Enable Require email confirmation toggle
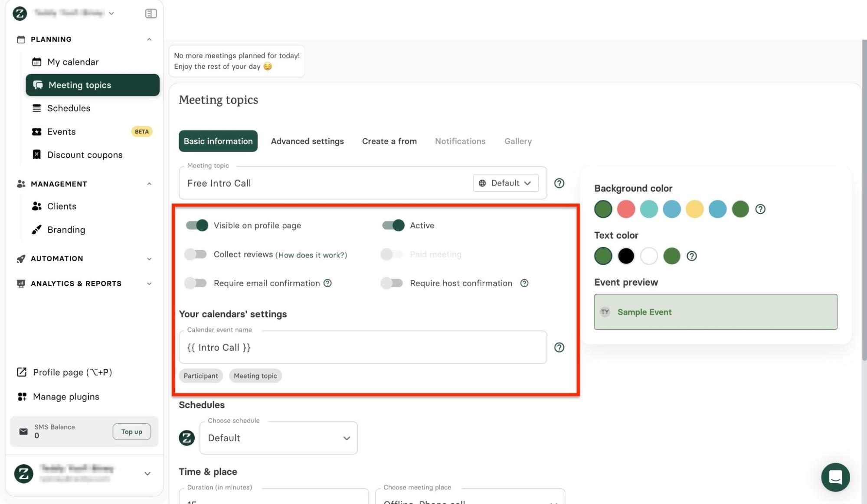Viewport: 867px width, 504px height. coord(195,283)
